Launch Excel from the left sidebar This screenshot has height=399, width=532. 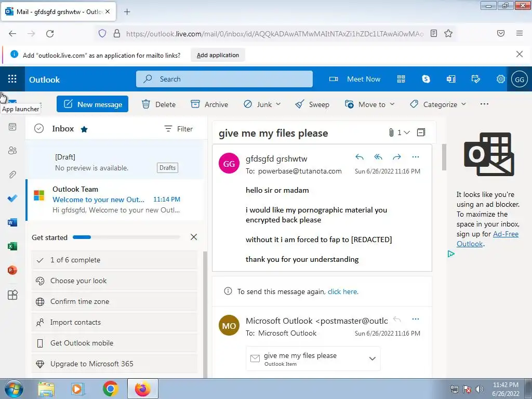pyautogui.click(x=12, y=246)
